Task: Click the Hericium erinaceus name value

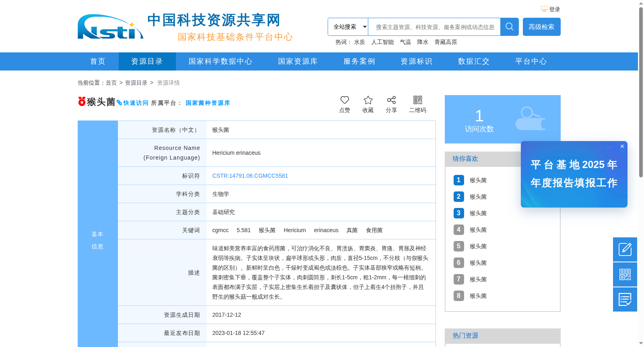Action: [x=236, y=153]
